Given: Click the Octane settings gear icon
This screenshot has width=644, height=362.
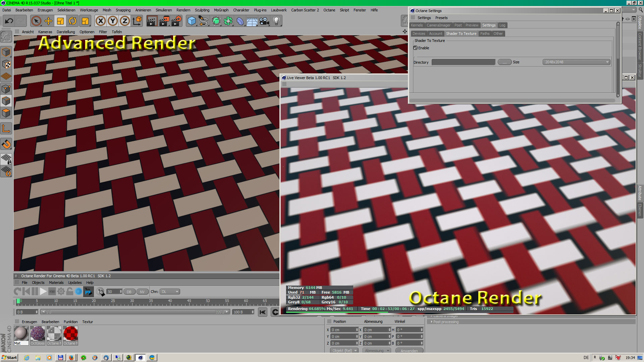Looking at the screenshot, I should click(61, 292).
